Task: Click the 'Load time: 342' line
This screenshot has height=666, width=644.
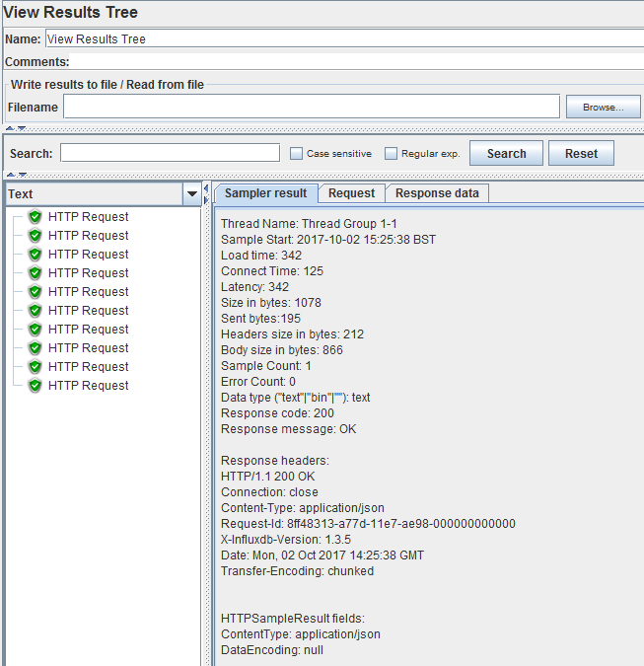Action: [261, 256]
